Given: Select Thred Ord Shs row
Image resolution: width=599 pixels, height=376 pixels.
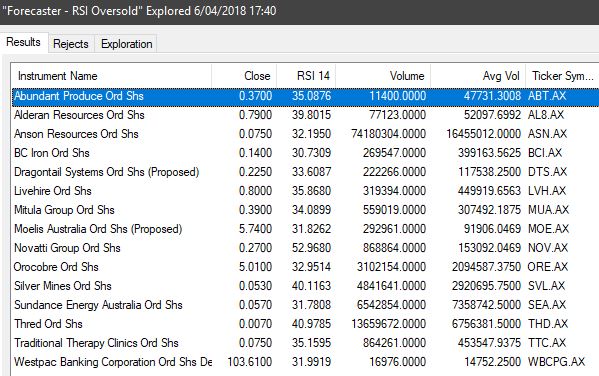Looking at the screenshot, I should 305,324.
